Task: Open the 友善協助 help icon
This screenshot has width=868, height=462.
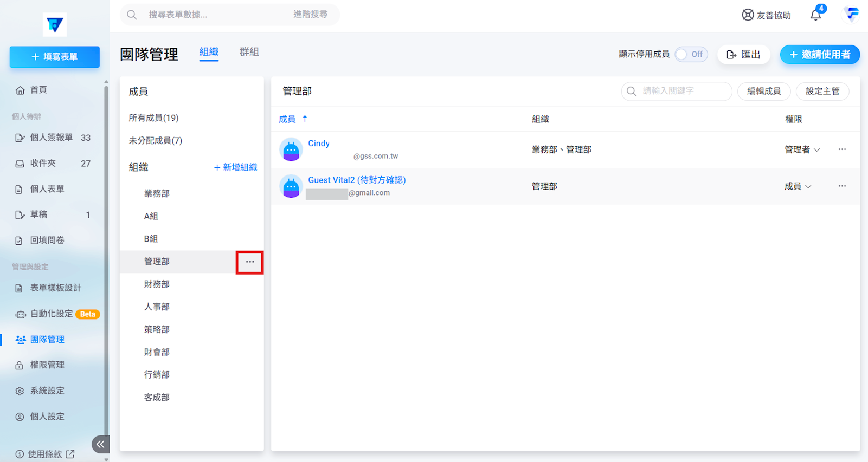Action: pos(748,15)
